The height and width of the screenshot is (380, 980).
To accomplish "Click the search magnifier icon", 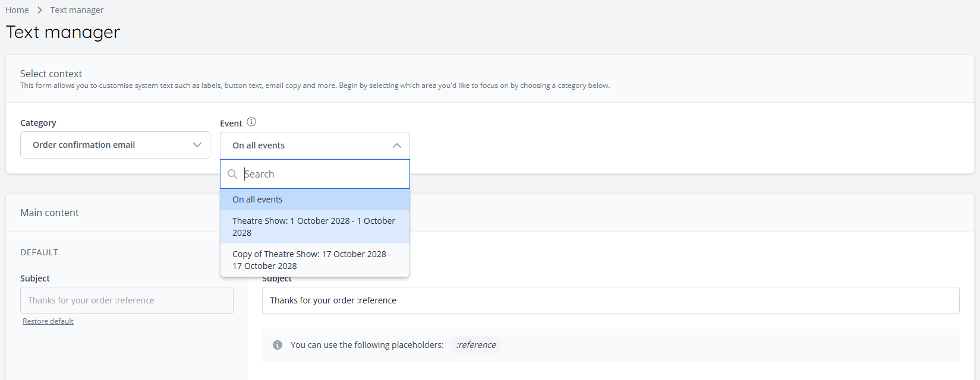I will click(x=232, y=174).
